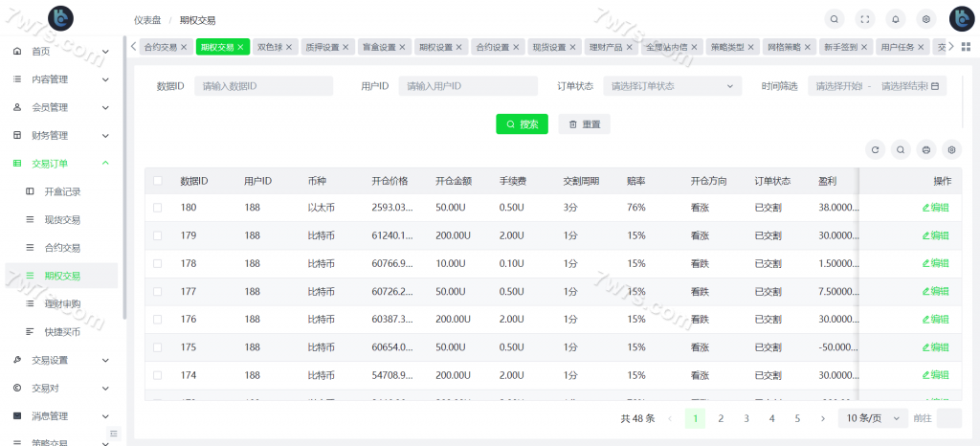Expand the 财务管理 sidebar menu
Screen dimensions: 980x446
click(62, 135)
